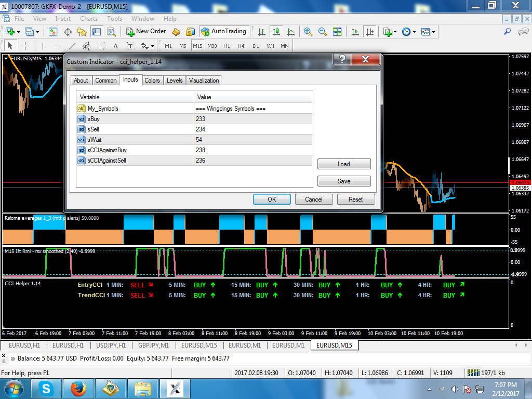Open the new chart dropdown arrow
The image size is (532, 399).
click(19, 32)
